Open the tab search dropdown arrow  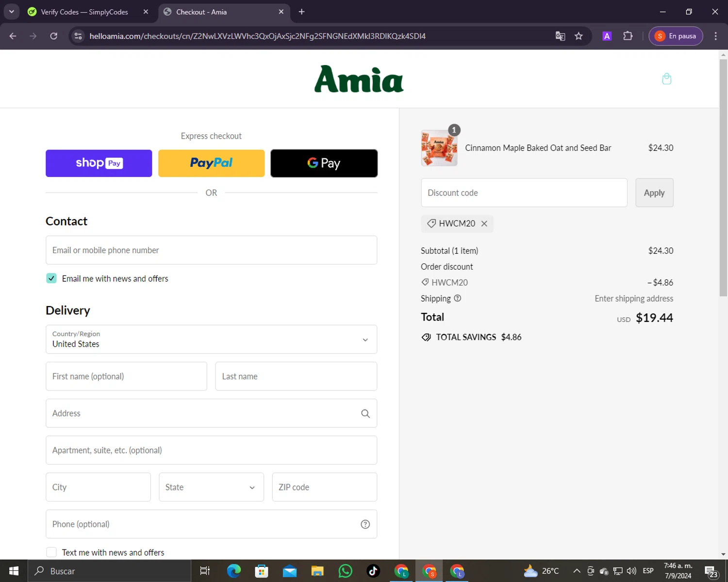coord(11,12)
